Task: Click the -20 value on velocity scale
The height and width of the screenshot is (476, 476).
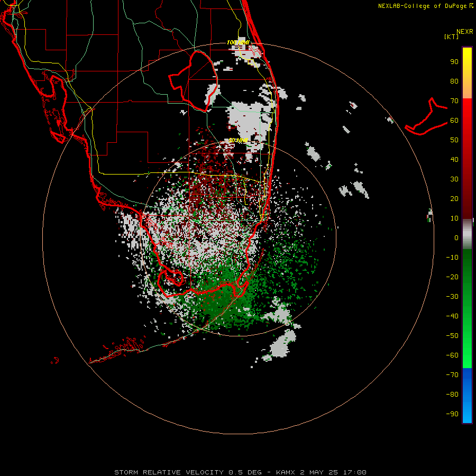Action: pyautogui.click(x=452, y=277)
